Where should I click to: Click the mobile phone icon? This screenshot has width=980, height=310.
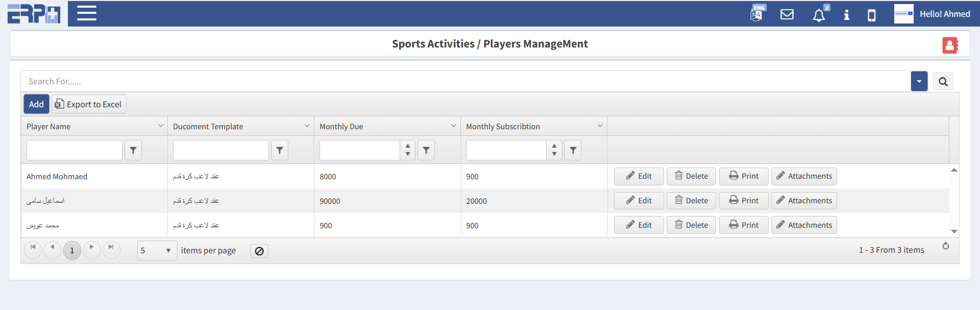pos(872,15)
